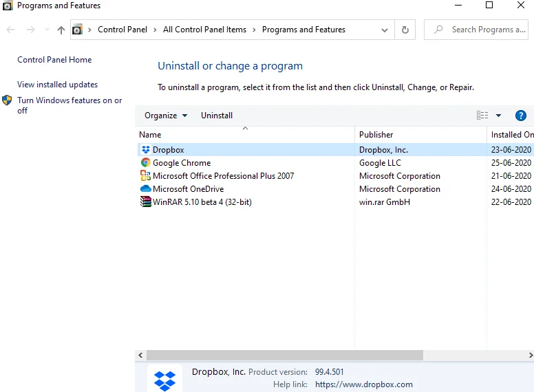The width and height of the screenshot is (534, 392).
Task: Navigate to All Control Panel Items breadcrumb
Action: (204, 30)
